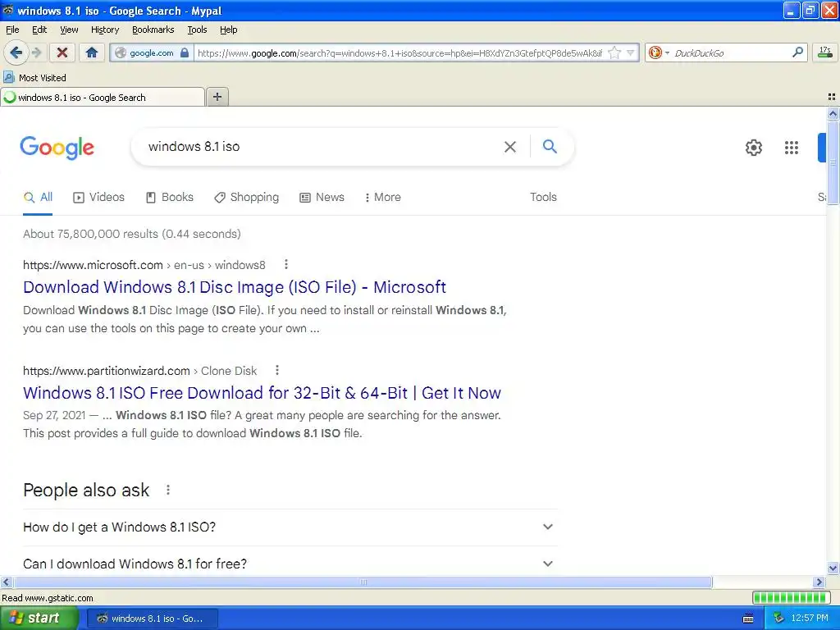This screenshot has height=630, width=840.
Task: Open options menu for the partitionwizard result
Action: click(x=277, y=370)
